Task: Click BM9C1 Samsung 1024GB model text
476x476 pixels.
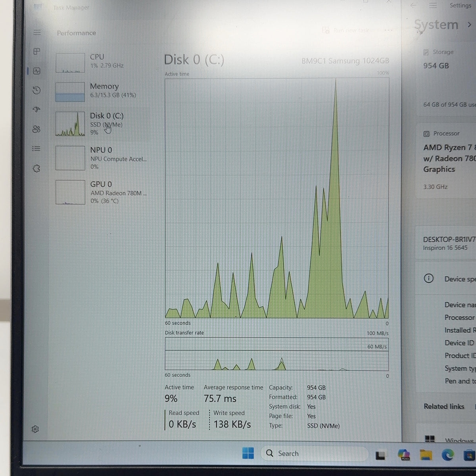Action: pyautogui.click(x=345, y=61)
